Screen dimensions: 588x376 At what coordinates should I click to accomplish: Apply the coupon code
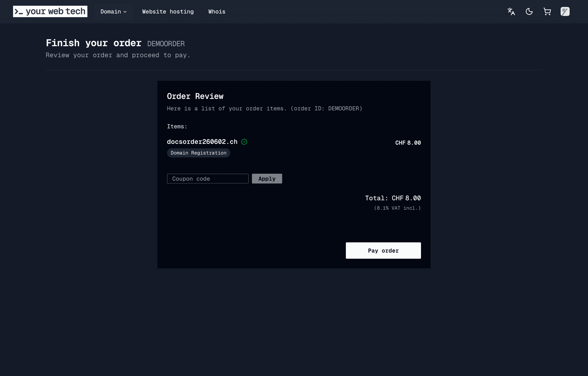click(267, 179)
